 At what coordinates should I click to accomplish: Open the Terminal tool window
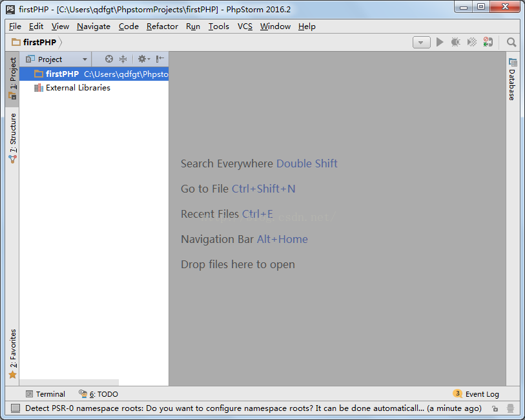pyautogui.click(x=46, y=394)
